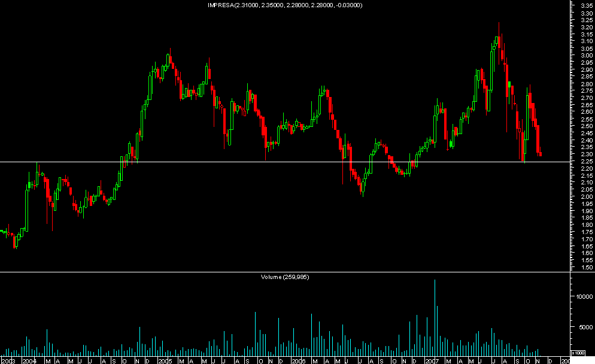Select the 1.50 price axis label
The width and height of the screenshot is (595, 364).
pyautogui.click(x=587, y=267)
